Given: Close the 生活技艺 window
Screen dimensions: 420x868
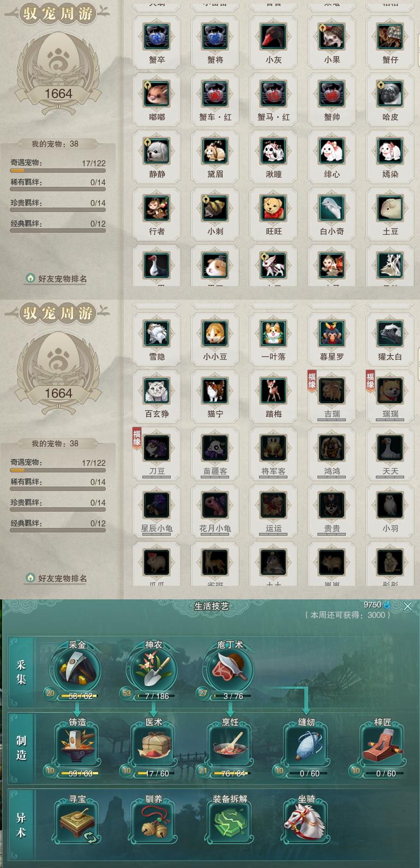Looking at the screenshot, I should (x=407, y=606).
